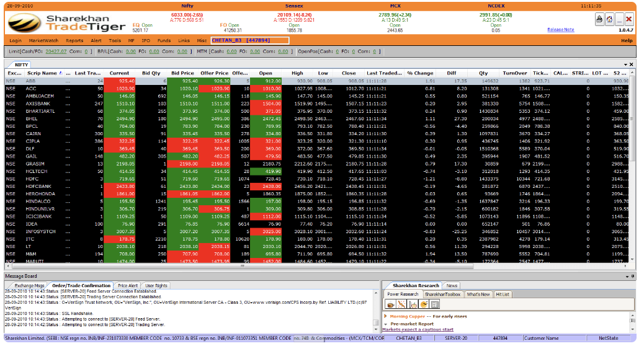
Task: Open the Release Note link
Action: [560, 29]
